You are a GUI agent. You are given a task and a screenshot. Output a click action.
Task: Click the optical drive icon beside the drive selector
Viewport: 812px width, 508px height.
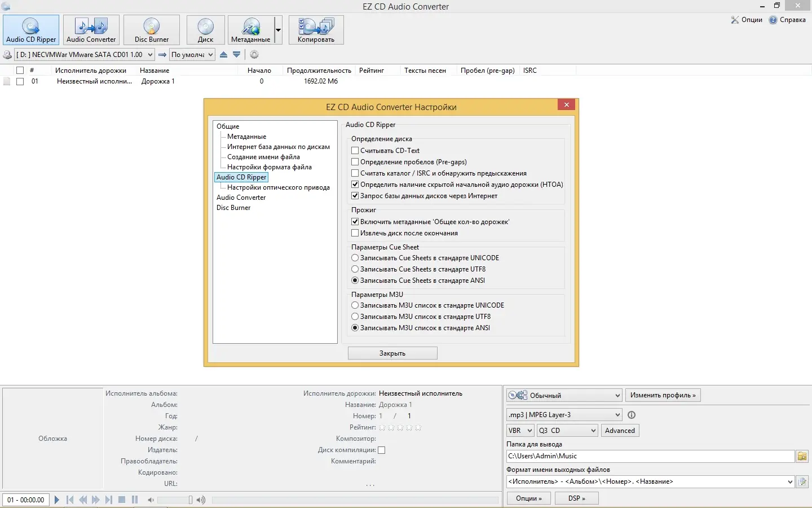point(7,55)
